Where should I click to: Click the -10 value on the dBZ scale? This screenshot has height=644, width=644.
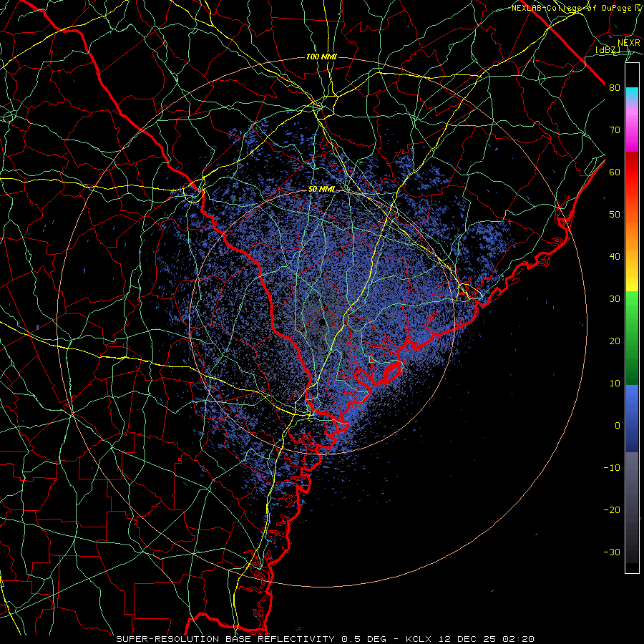click(612, 468)
